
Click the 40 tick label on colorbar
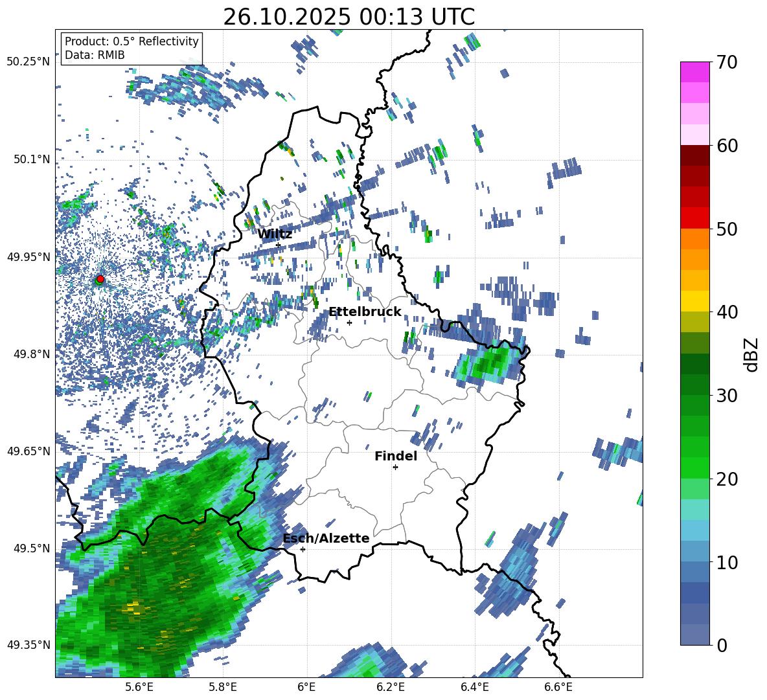click(727, 312)
